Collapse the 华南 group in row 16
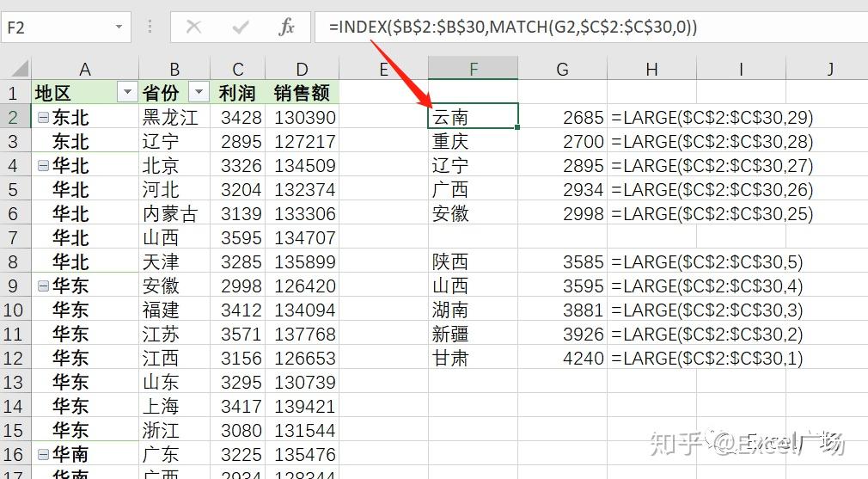The height and width of the screenshot is (479, 868). pyautogui.click(x=43, y=454)
